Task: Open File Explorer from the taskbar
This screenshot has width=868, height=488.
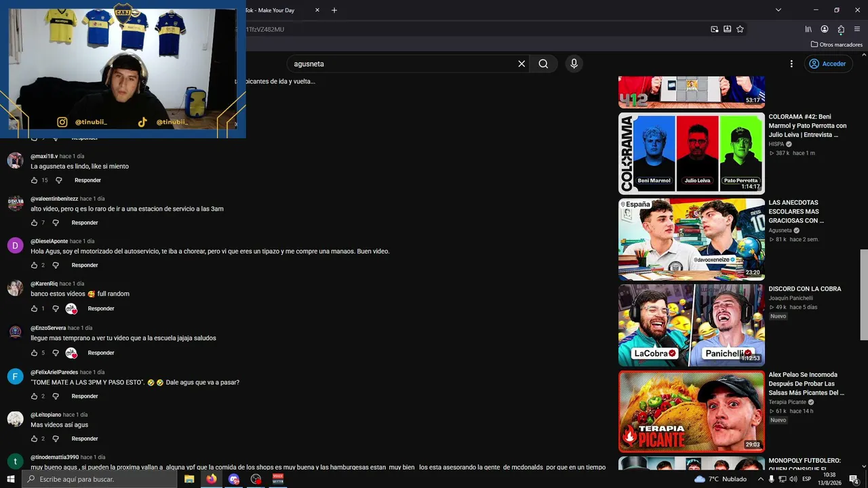Action: (189, 479)
